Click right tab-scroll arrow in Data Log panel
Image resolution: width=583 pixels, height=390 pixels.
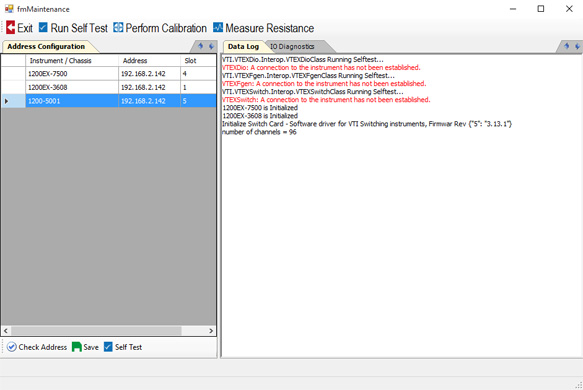tap(577, 46)
